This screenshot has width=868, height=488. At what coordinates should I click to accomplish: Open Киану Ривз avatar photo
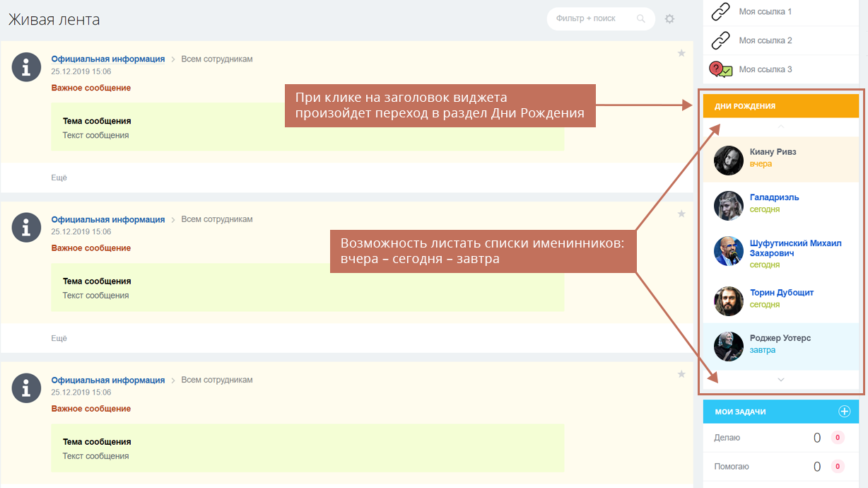click(728, 161)
